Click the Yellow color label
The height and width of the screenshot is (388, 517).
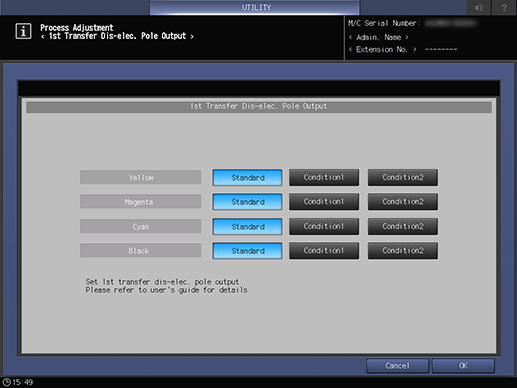pyautogui.click(x=141, y=177)
